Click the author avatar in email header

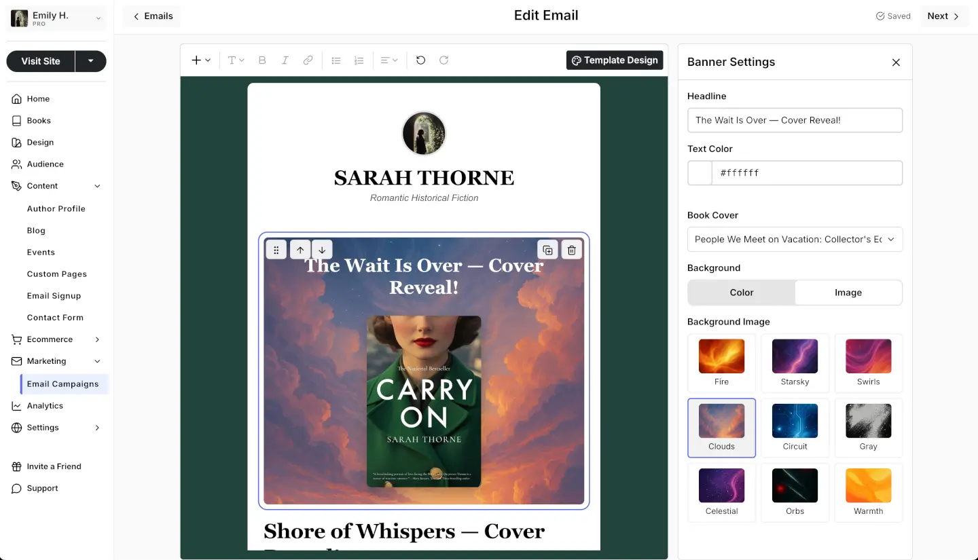(424, 133)
